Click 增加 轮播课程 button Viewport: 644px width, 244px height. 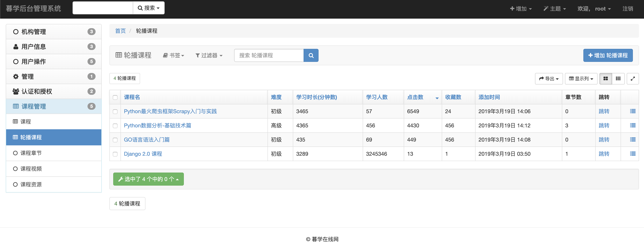pyautogui.click(x=608, y=55)
